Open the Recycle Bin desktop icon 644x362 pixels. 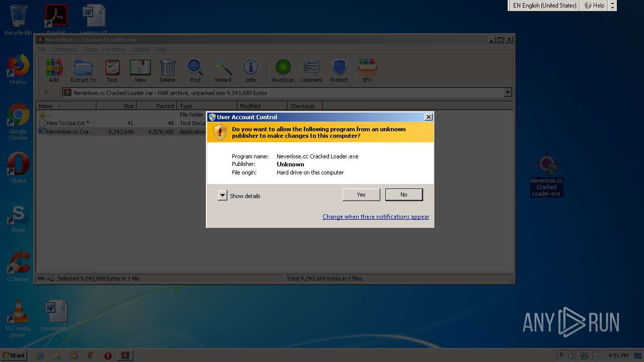(18, 20)
